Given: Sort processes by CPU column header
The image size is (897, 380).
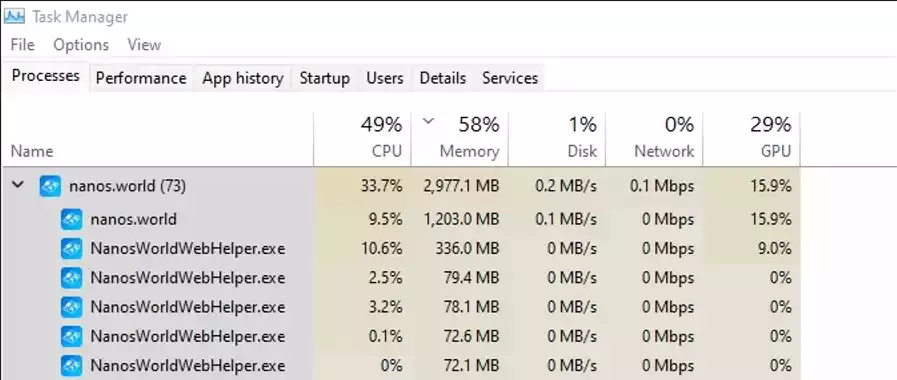Looking at the screenshot, I should pos(362,138).
